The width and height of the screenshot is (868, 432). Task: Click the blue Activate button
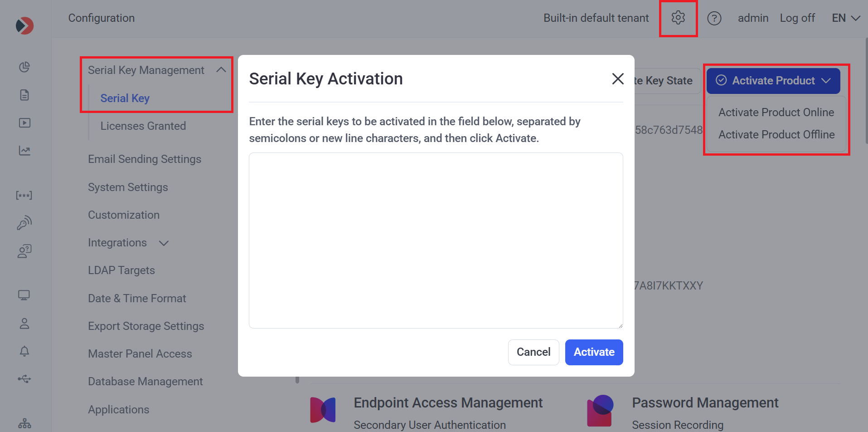[x=594, y=352]
